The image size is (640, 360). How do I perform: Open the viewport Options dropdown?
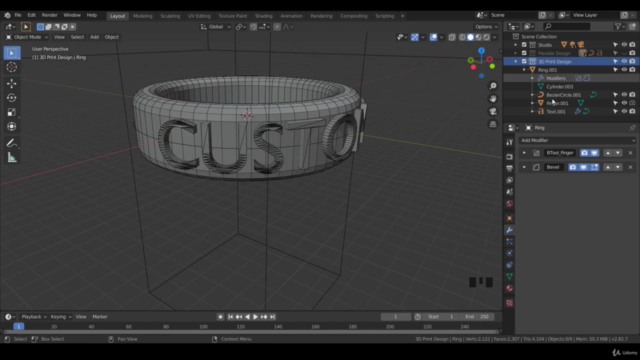point(486,27)
